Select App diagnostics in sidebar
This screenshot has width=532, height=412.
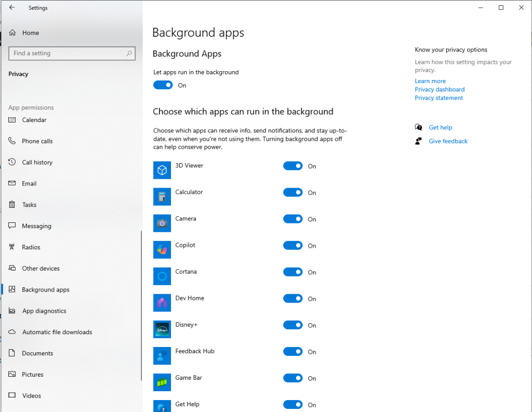[x=44, y=311]
